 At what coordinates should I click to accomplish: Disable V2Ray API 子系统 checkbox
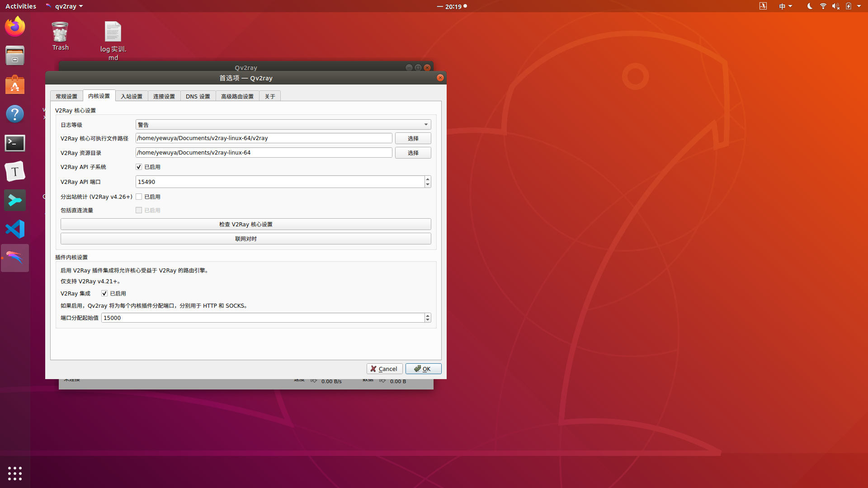click(139, 167)
